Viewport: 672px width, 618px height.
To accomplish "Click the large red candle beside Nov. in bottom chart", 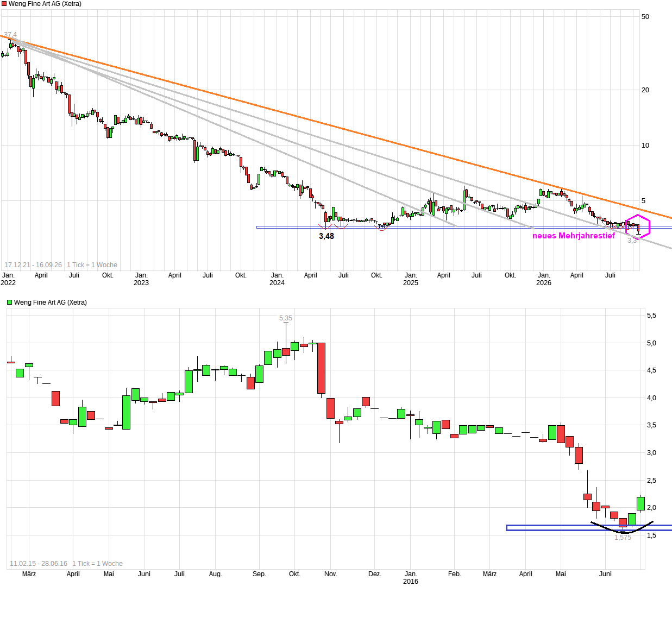I will tap(322, 368).
